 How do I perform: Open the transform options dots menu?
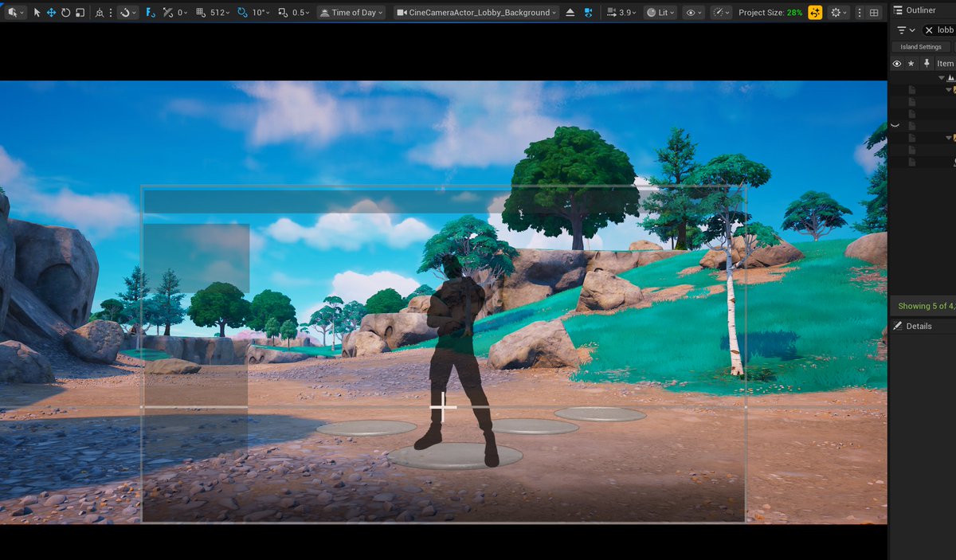tap(110, 13)
